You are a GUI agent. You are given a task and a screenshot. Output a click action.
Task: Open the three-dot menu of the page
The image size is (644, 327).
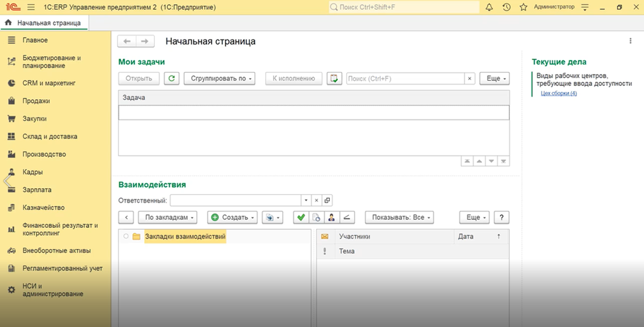(x=631, y=41)
